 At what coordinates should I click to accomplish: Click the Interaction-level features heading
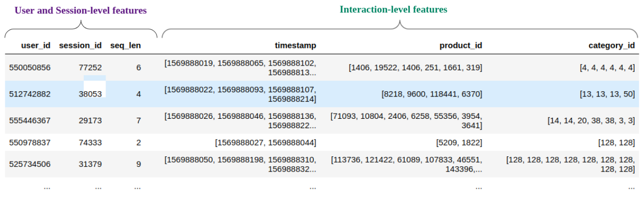pos(393,9)
